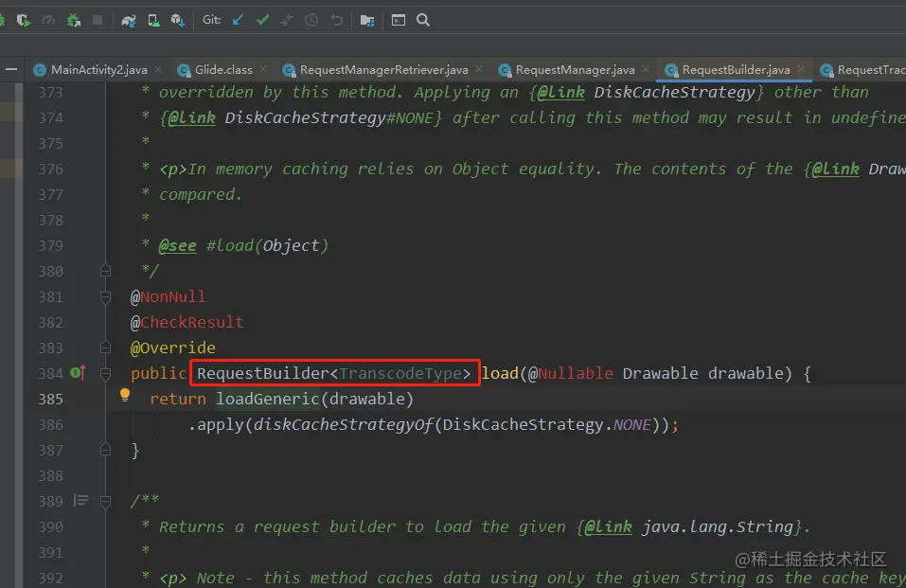Click the Stop square button
The height and width of the screenshot is (588, 906).
[98, 20]
